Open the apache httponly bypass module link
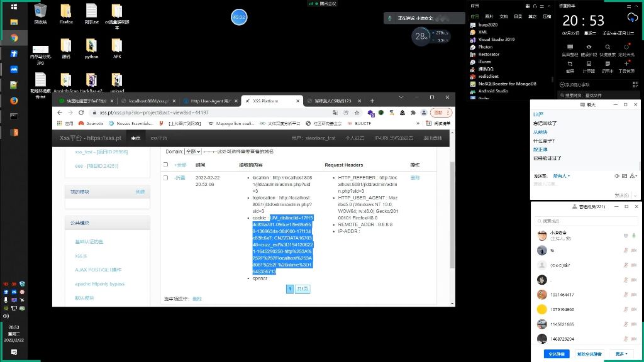Viewport: 644px width, 362px height. pyautogui.click(x=99, y=284)
